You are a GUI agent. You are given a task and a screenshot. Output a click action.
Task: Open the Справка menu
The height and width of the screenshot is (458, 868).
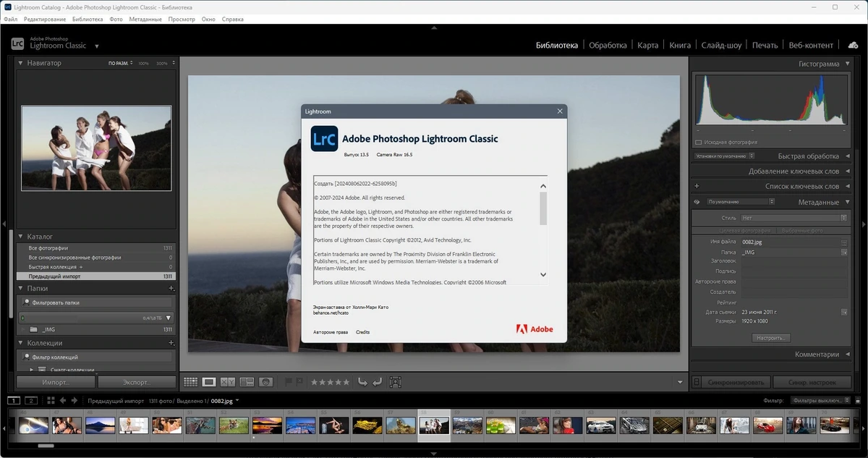point(232,19)
